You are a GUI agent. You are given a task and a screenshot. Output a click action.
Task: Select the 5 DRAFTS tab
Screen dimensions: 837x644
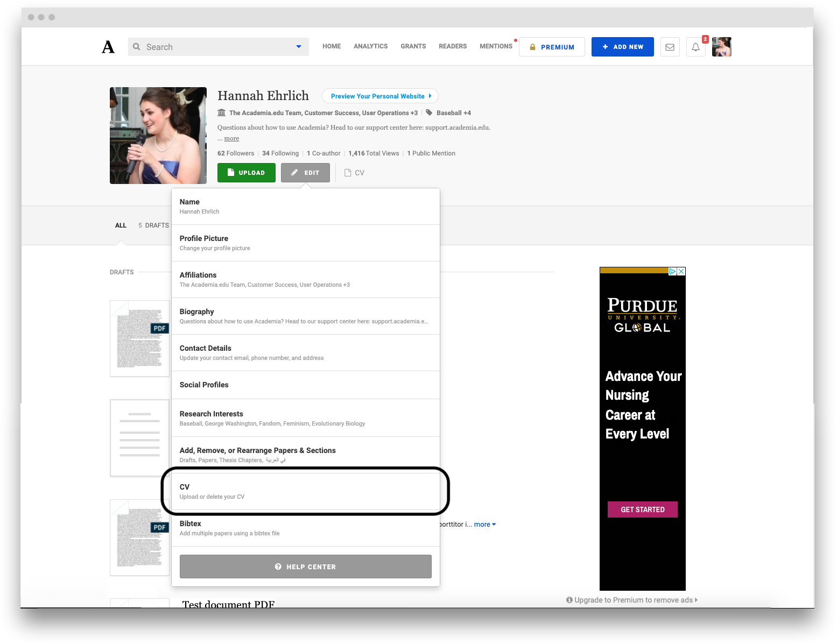pos(153,225)
